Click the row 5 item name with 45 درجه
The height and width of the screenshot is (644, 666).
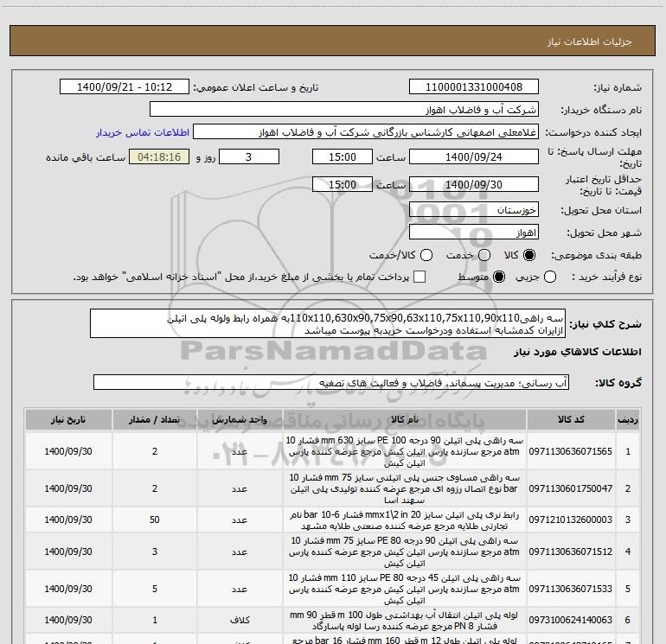coord(405,590)
